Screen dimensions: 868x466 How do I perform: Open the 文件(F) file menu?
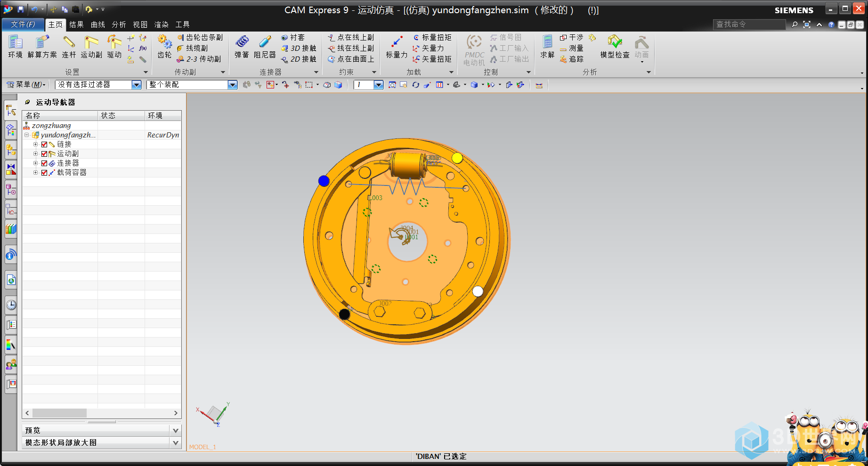[x=23, y=24]
